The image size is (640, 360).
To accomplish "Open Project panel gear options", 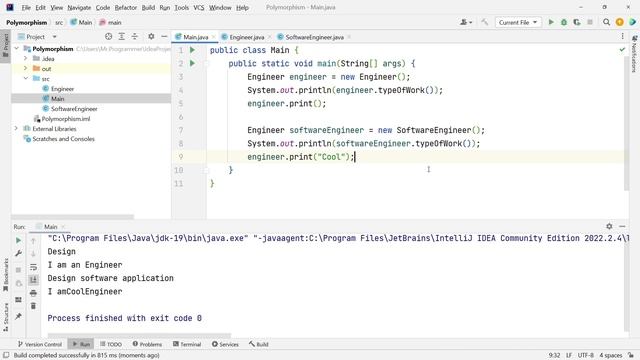I will (x=151, y=37).
